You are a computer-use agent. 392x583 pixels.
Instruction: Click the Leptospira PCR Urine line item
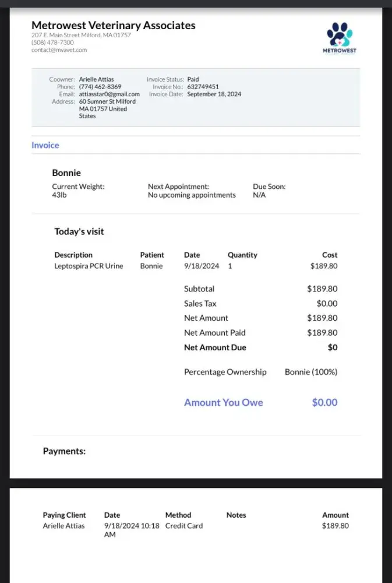pos(89,266)
